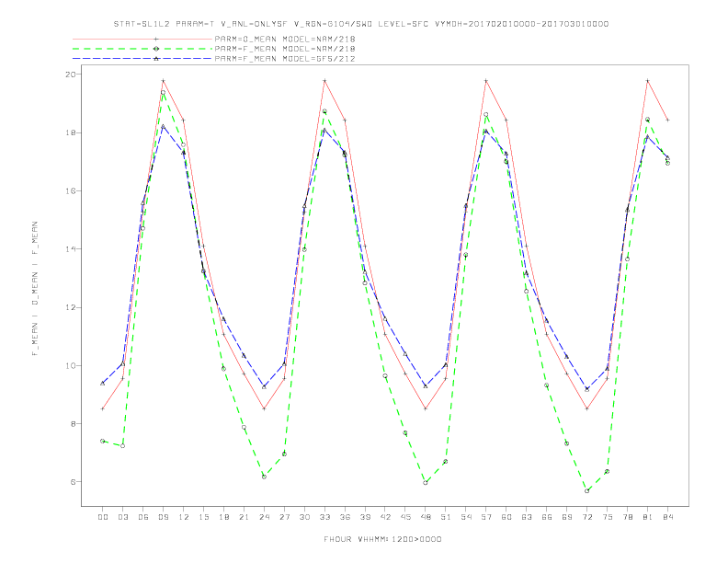The height and width of the screenshot is (563, 728).
Task: Click red line peak marker at hour 09
Action: tap(163, 81)
